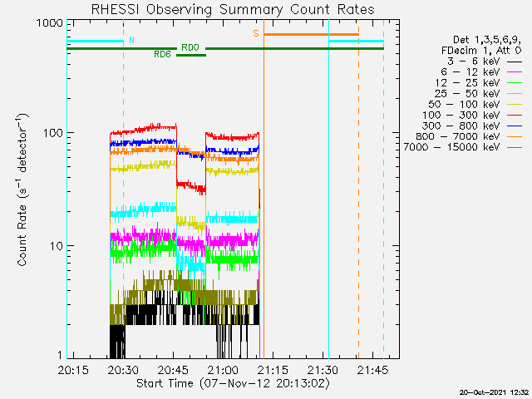The image size is (532, 399).
Task: Click the orange 'S' SAA flag label
Action: 256,33
